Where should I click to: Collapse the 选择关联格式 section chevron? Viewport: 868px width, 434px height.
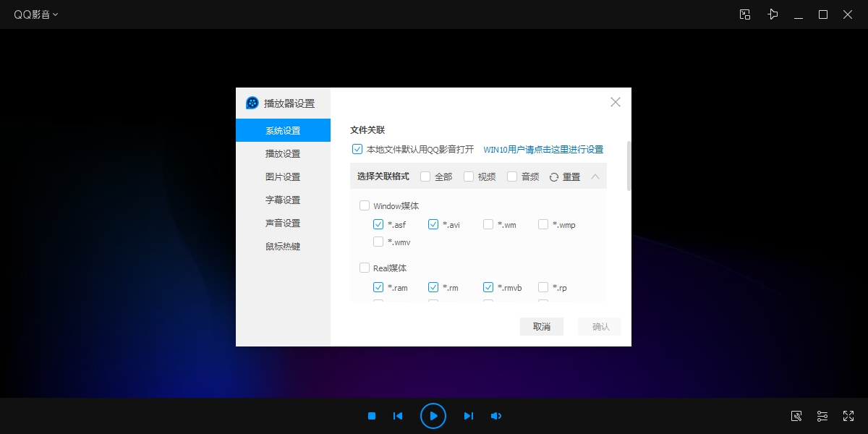[595, 176]
